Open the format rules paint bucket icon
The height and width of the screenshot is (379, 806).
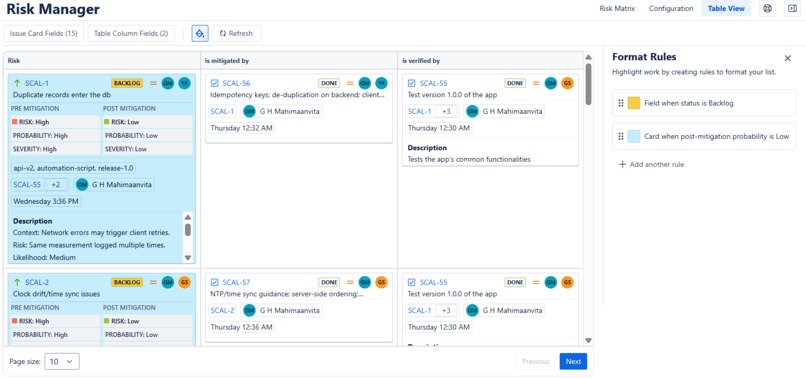(x=200, y=33)
